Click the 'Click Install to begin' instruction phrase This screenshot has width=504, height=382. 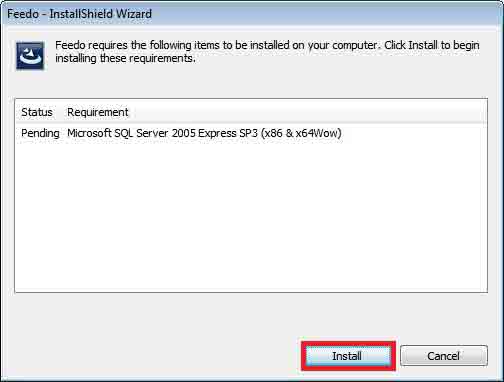point(432,45)
